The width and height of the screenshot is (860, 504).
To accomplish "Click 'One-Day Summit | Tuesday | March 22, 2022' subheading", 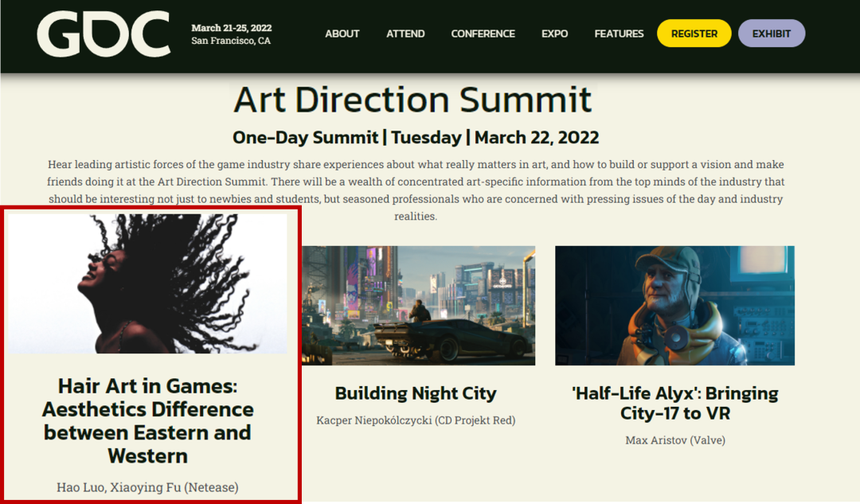I will pos(416,137).
